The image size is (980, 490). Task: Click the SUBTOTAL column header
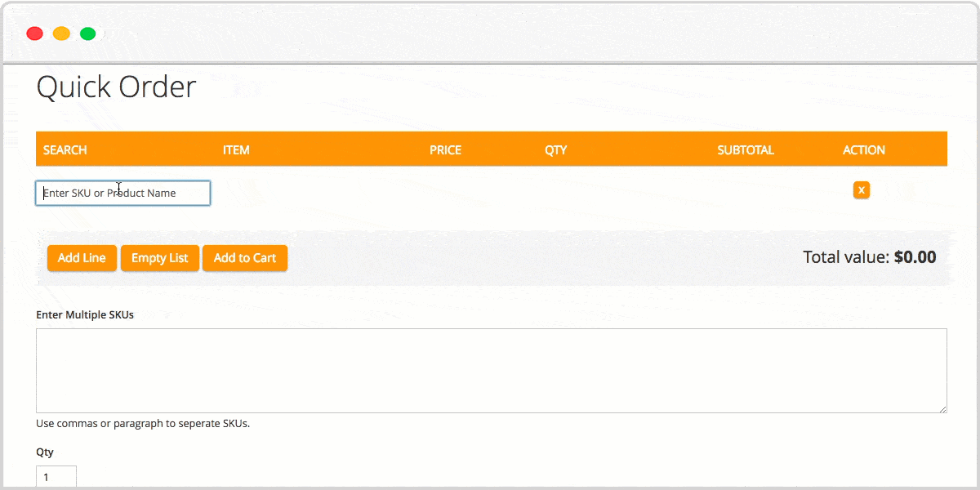pyautogui.click(x=746, y=150)
